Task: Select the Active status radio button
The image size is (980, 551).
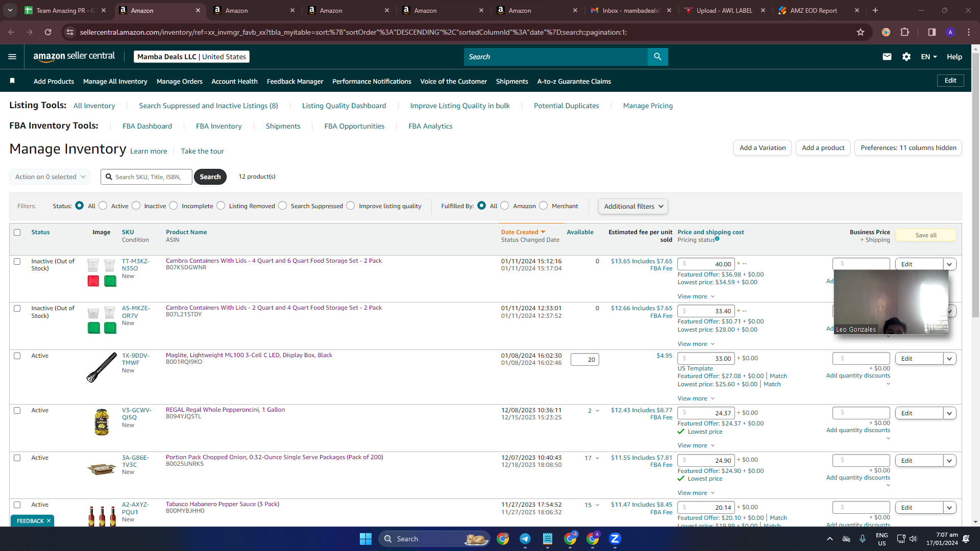Action: pyautogui.click(x=103, y=206)
